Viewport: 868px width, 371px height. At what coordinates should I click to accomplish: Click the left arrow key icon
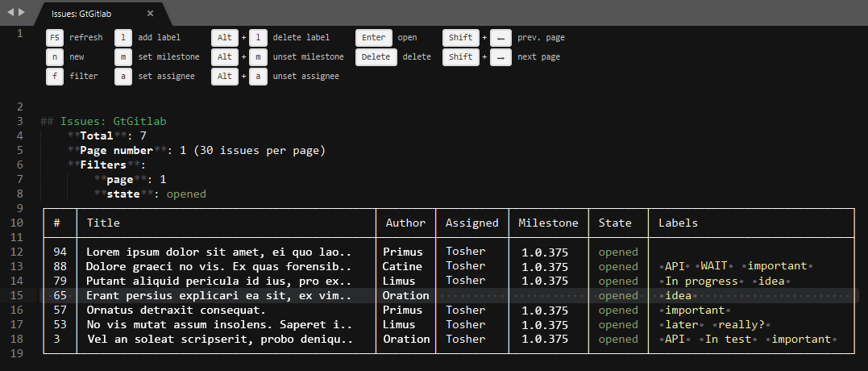(x=500, y=38)
